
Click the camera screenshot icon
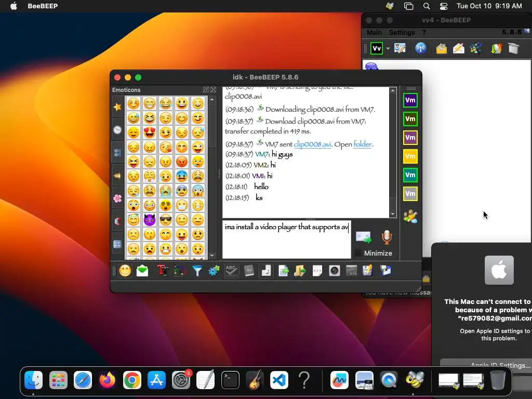[x=335, y=271]
